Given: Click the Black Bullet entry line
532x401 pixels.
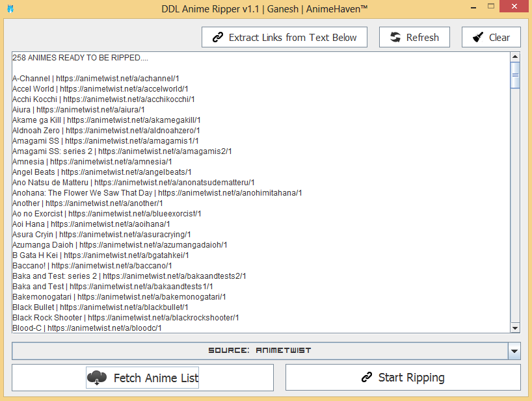Looking at the screenshot, I should 100,307.
